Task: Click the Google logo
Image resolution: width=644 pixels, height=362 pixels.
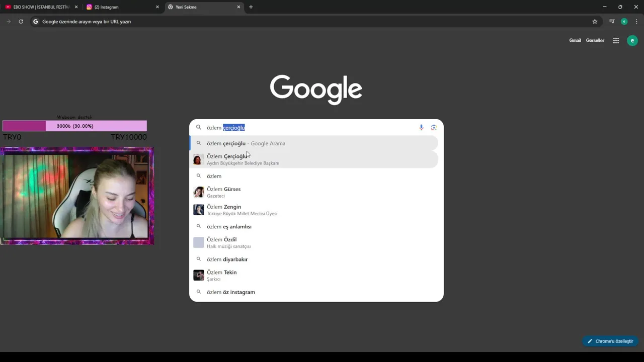Action: pyautogui.click(x=316, y=89)
